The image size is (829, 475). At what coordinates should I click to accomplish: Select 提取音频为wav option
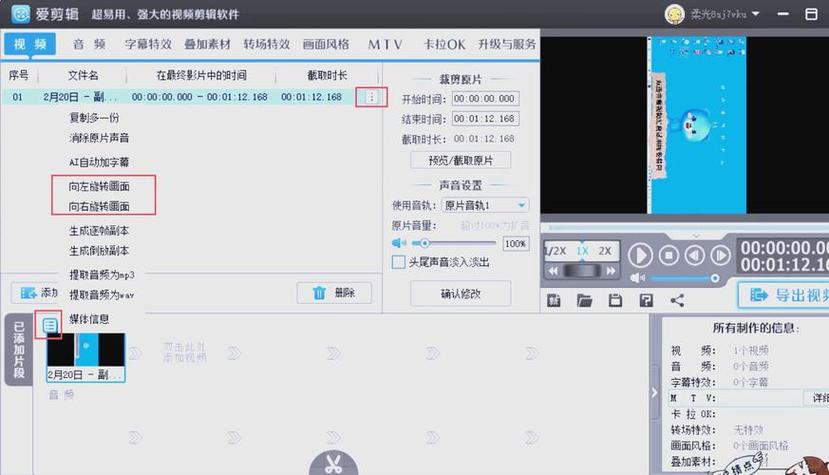pos(102,295)
